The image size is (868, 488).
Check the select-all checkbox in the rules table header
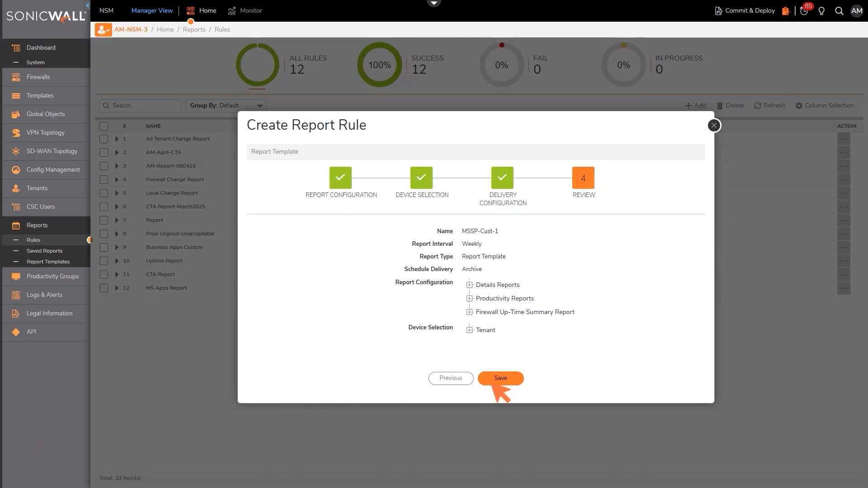pos(104,126)
